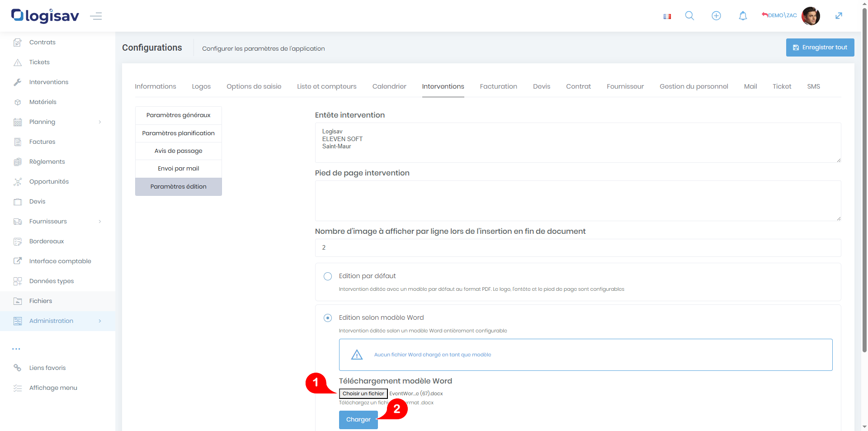
Task: Open the user profile avatar
Action: tap(811, 16)
